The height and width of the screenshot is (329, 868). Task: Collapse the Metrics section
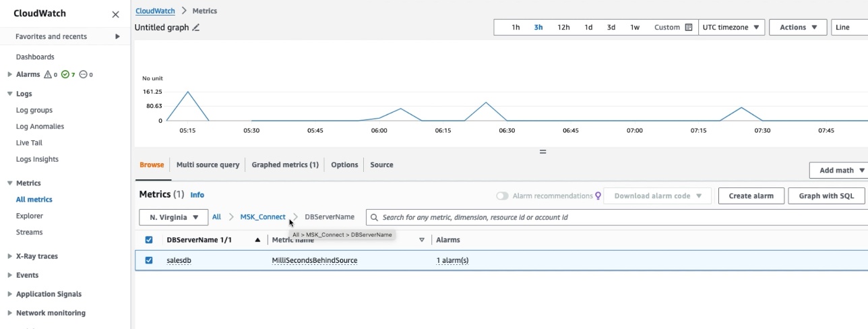[x=9, y=183]
